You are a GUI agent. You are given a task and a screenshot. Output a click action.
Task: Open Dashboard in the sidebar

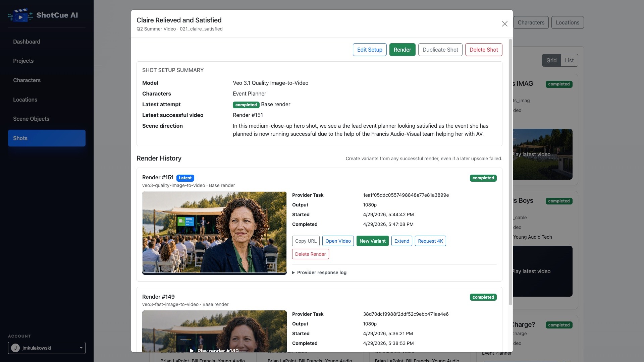click(47, 42)
